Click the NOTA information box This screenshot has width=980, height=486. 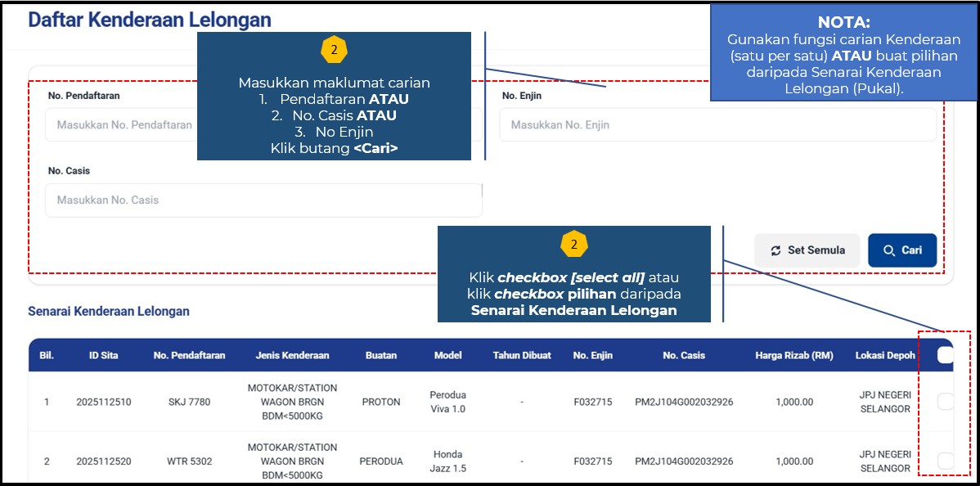(843, 55)
